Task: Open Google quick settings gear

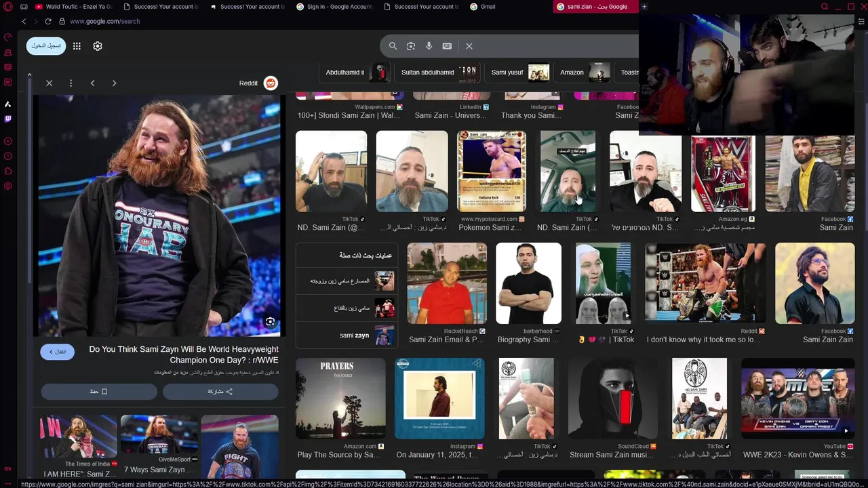Action: click(98, 46)
